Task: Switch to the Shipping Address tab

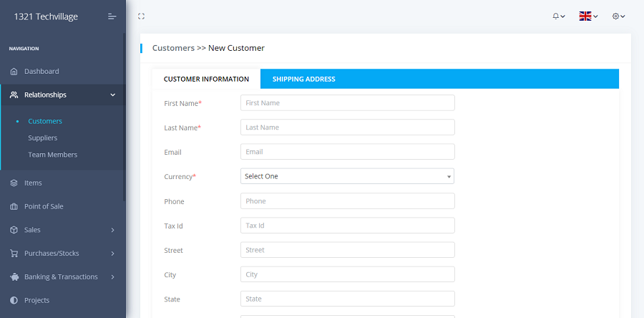Action: (x=303, y=79)
